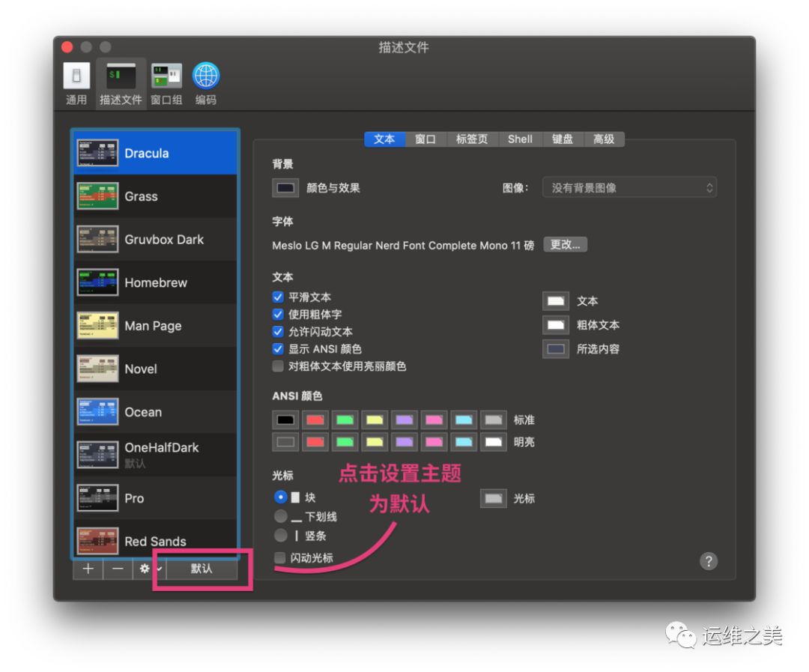809x672 pixels.
Task: Enable 对粗体文本使用亮丽颜色 checkbox
Action: (278, 366)
